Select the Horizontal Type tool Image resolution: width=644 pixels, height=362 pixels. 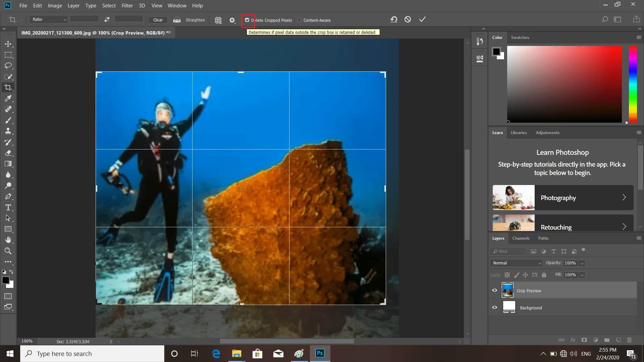pyautogui.click(x=8, y=207)
